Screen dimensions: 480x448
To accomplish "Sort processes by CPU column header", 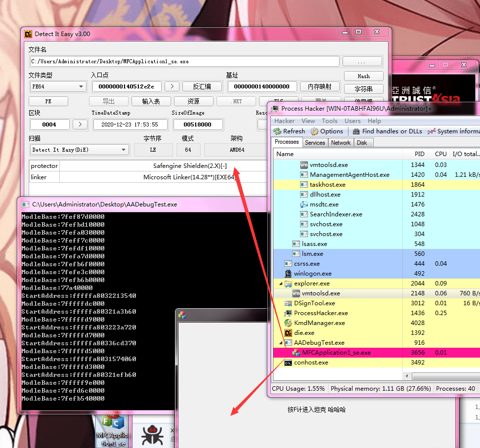I will (438, 154).
